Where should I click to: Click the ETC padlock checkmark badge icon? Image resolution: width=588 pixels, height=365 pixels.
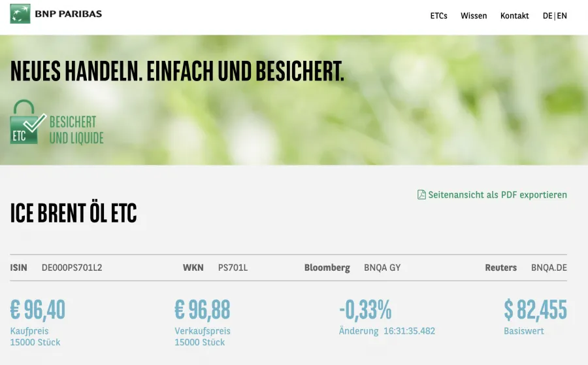click(28, 122)
